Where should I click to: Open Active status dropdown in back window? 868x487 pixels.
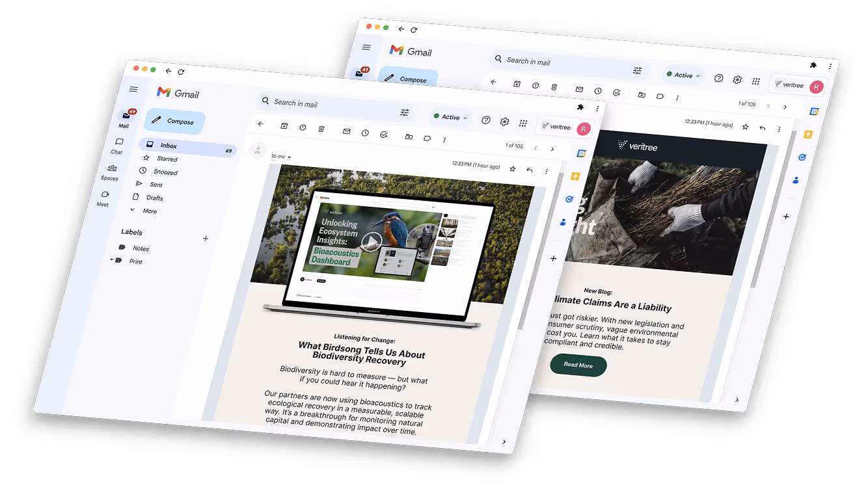click(x=683, y=75)
